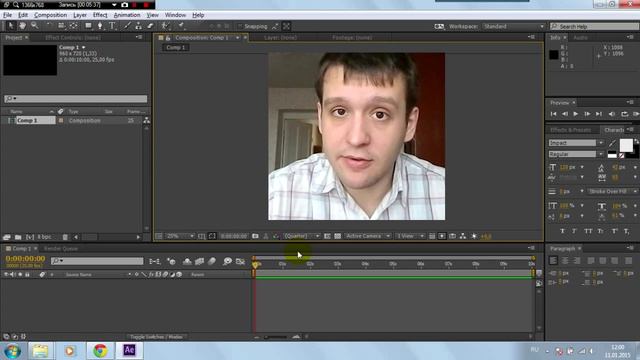Image resolution: width=640 pixels, height=360 pixels.
Task: Play the preview in Preview panel
Action: point(576,114)
